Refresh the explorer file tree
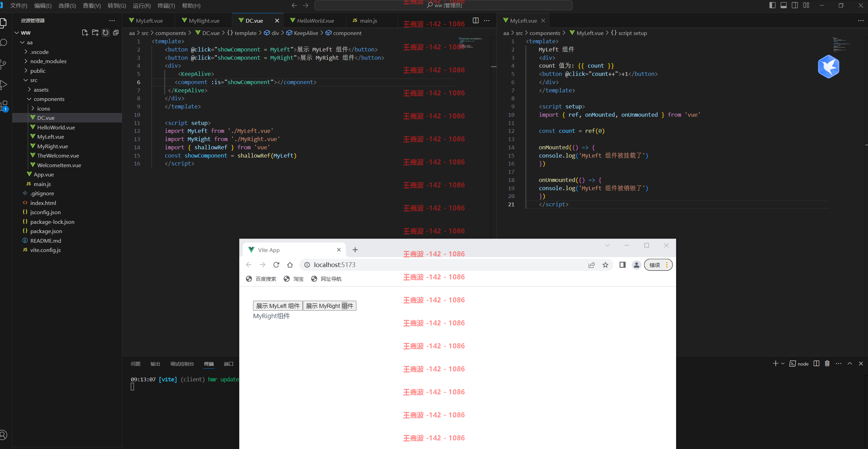 click(105, 33)
